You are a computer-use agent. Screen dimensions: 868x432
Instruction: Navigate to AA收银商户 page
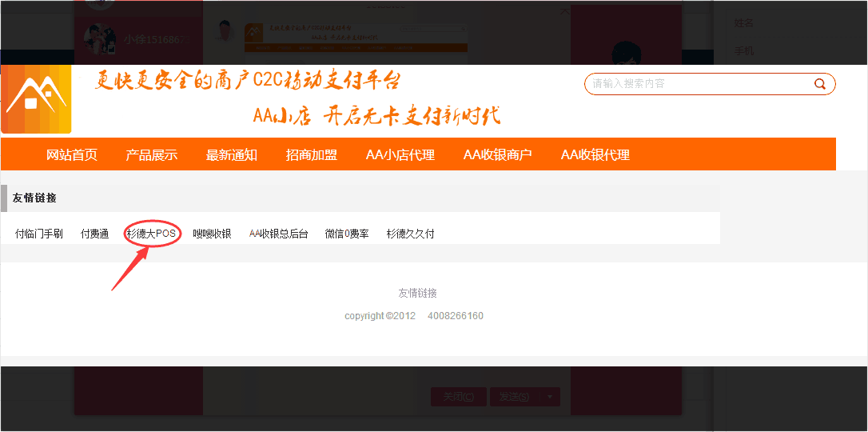[498, 155]
